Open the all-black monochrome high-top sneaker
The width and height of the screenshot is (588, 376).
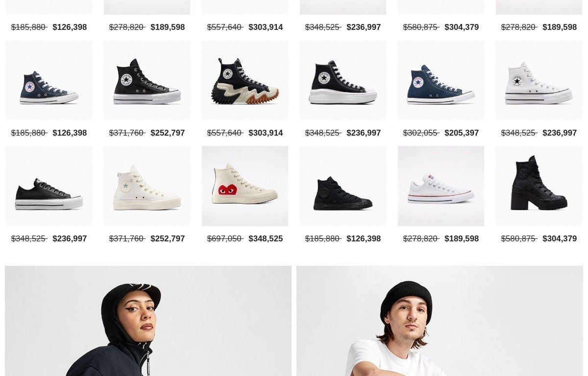tap(343, 186)
